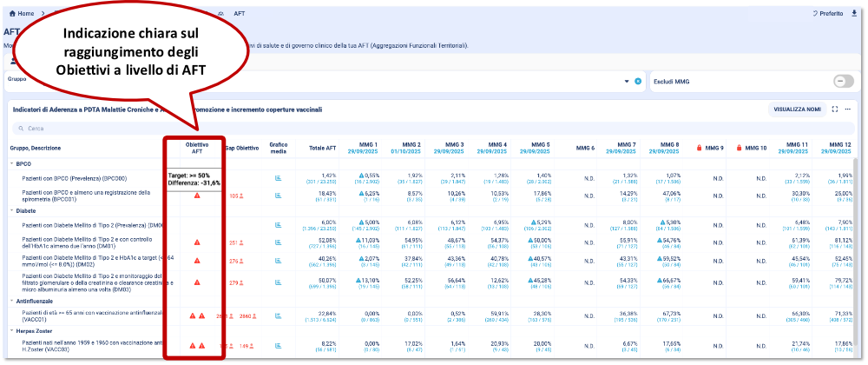
Task: Clear the Gruppo selection with the X icon
Action: click(638, 82)
